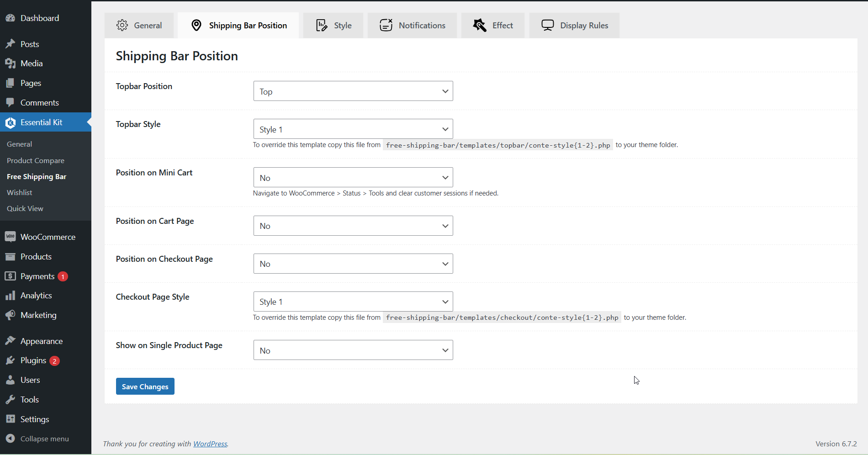Click the Payments red notification badge

(63, 276)
